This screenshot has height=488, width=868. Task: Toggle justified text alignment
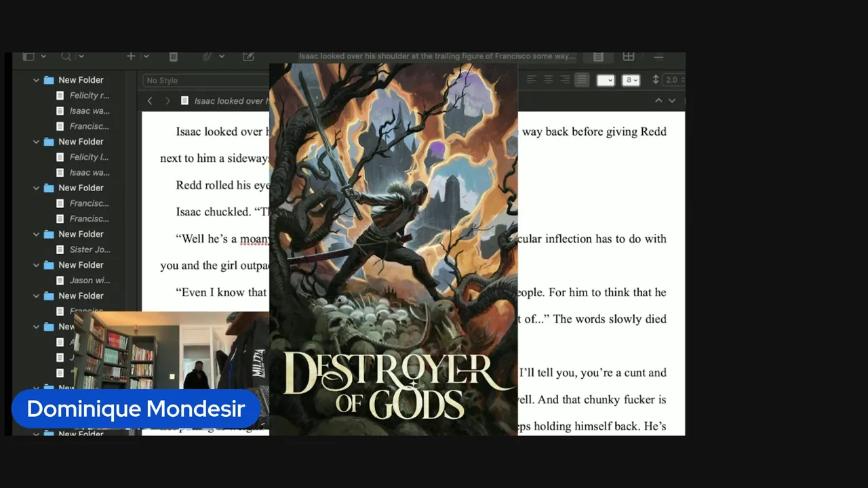tap(582, 80)
